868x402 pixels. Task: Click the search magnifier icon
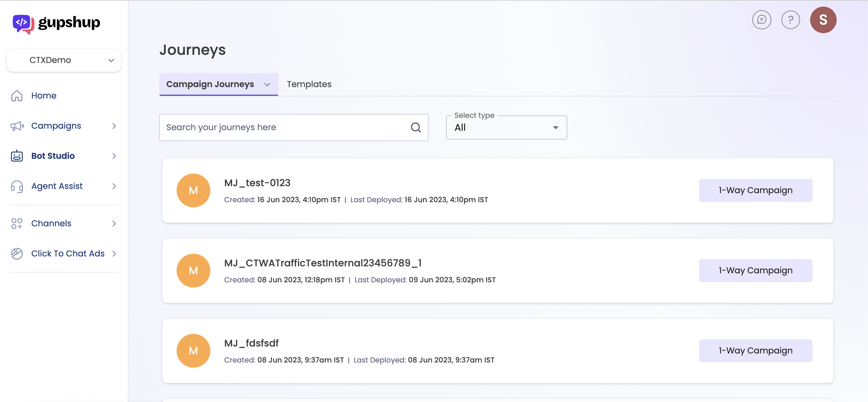click(x=416, y=127)
